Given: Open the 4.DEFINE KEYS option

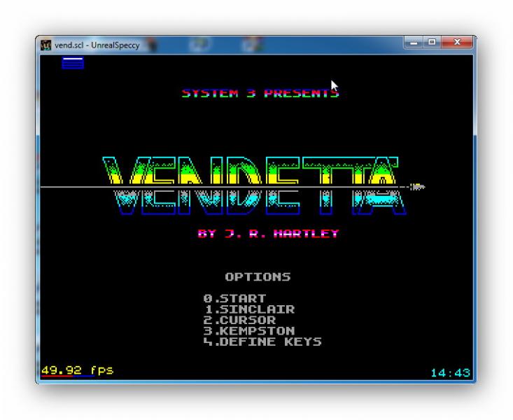Looking at the screenshot, I should tap(262, 342).
